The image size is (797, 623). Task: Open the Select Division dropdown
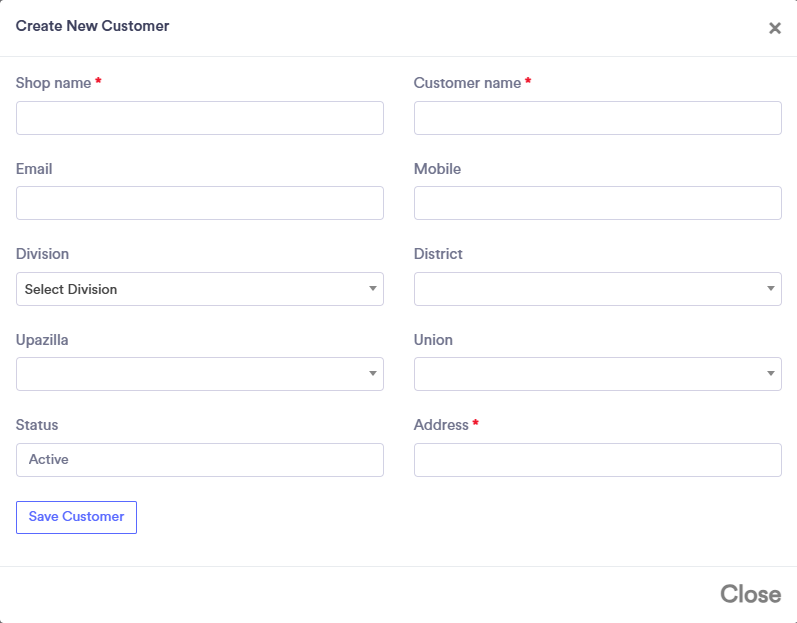click(x=200, y=289)
